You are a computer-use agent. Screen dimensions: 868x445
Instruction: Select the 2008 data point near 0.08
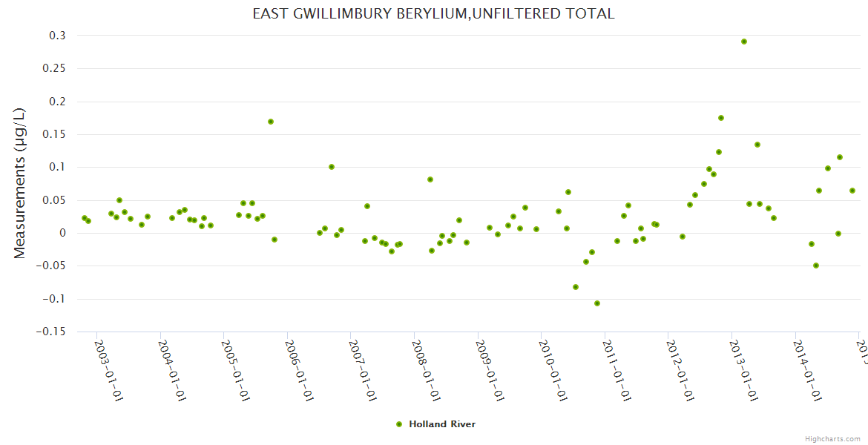coord(430,179)
